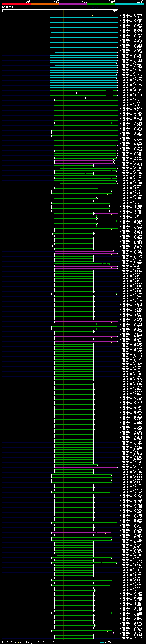Select label UniRef100_A9PEI5
This screenshot has height=644, width=146.
131,638
